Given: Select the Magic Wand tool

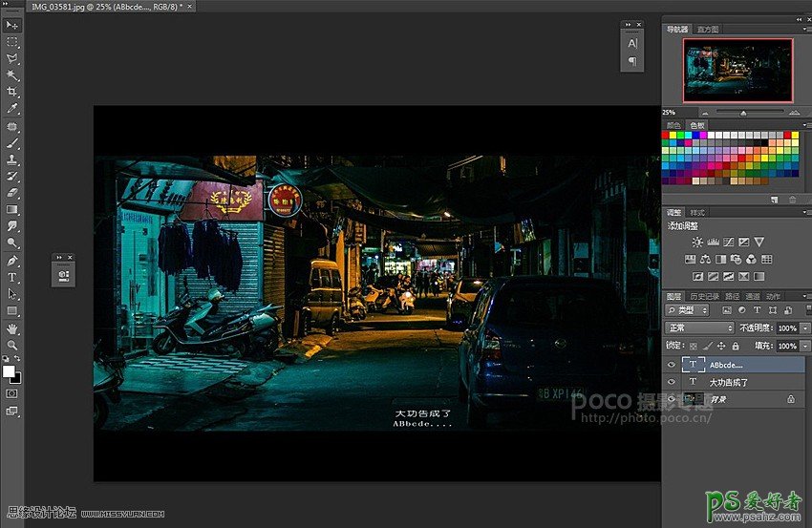Looking at the screenshot, I should [x=12, y=74].
